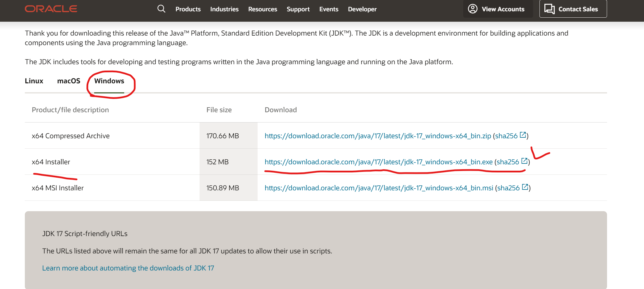The image size is (644, 289).
Task: Open the Developer menu
Action: [x=362, y=9]
